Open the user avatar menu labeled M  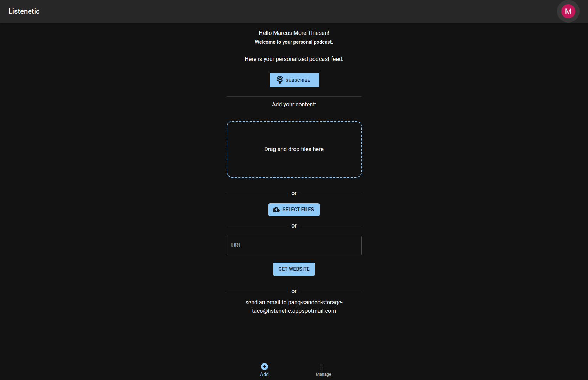click(x=568, y=11)
